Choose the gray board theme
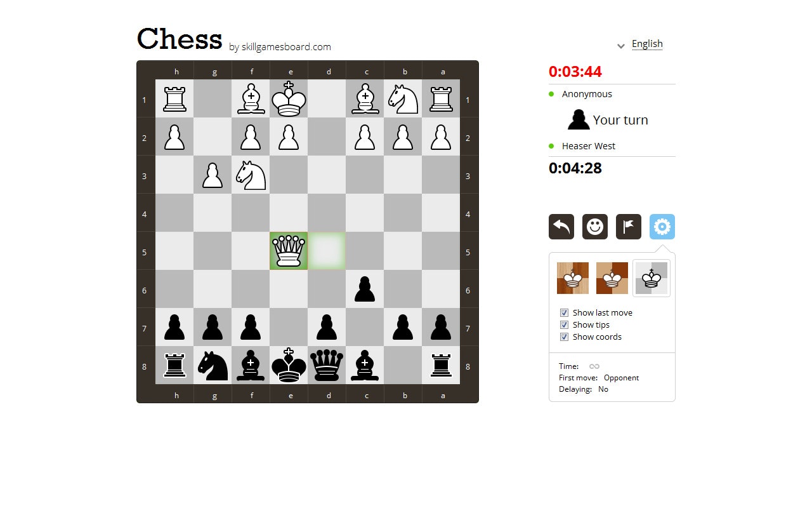 [652, 278]
